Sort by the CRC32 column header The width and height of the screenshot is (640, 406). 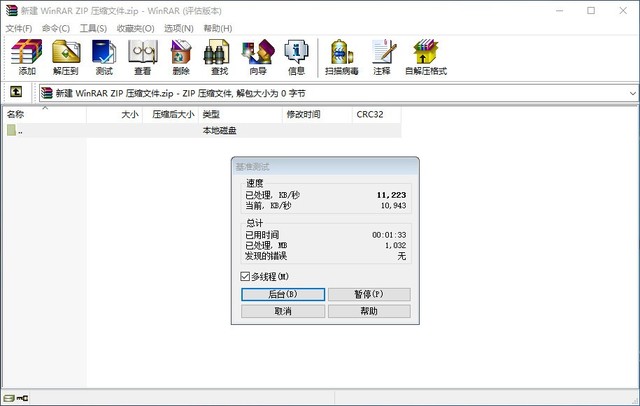pos(376,114)
